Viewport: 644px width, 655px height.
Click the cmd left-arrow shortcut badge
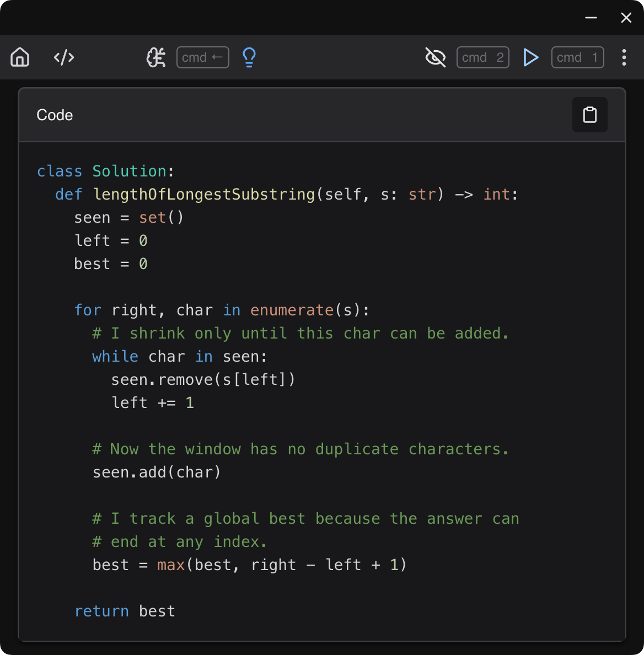[202, 57]
